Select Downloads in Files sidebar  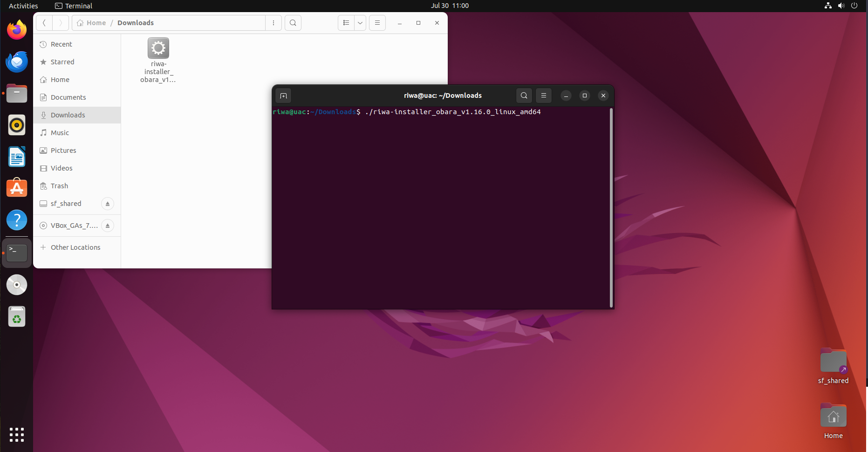coord(77,115)
